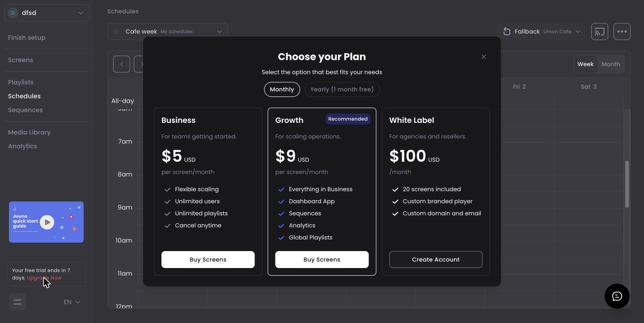Click Buy Screens under Growth plan

(x=322, y=260)
